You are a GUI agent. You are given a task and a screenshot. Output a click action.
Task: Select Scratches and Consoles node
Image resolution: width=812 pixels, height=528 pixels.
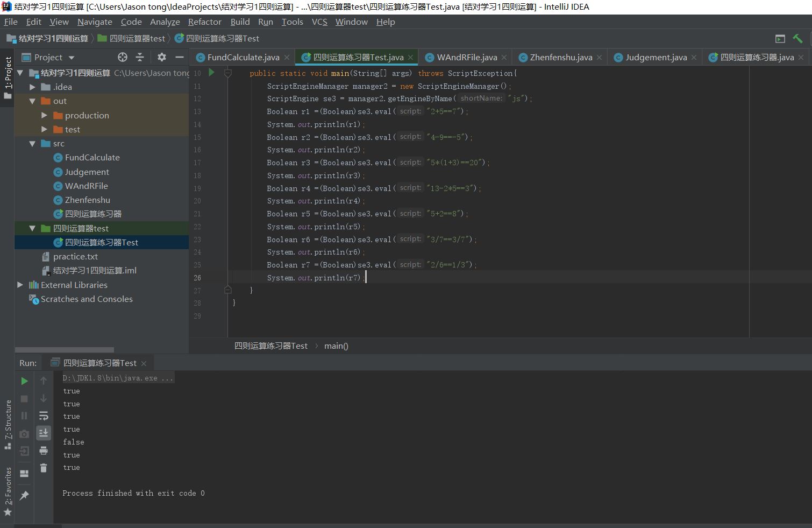pyautogui.click(x=86, y=299)
